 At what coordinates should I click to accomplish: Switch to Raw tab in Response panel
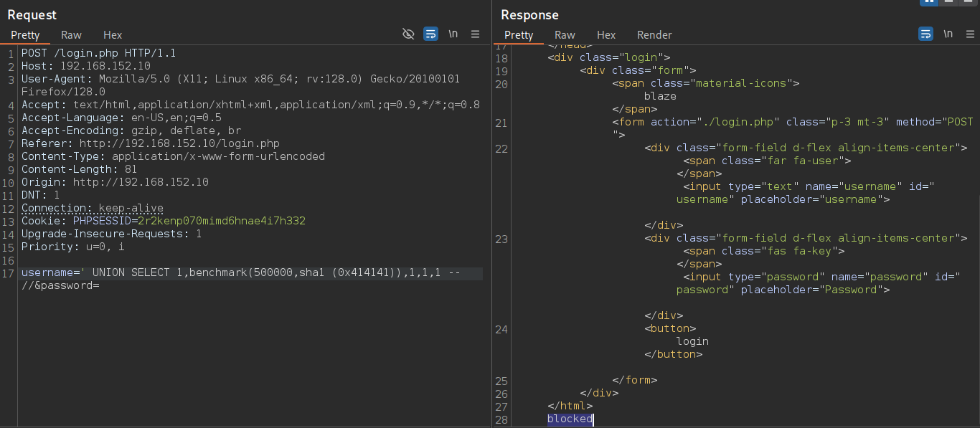[565, 34]
